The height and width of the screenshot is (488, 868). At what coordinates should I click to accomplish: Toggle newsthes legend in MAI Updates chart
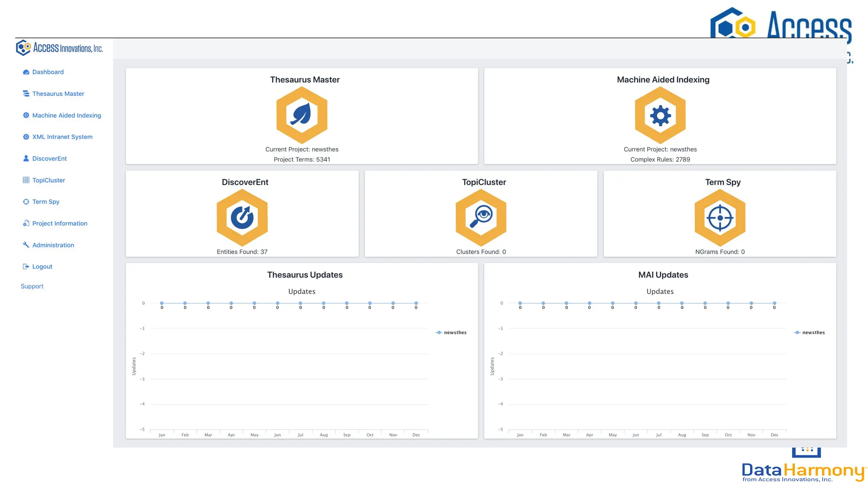(x=810, y=333)
